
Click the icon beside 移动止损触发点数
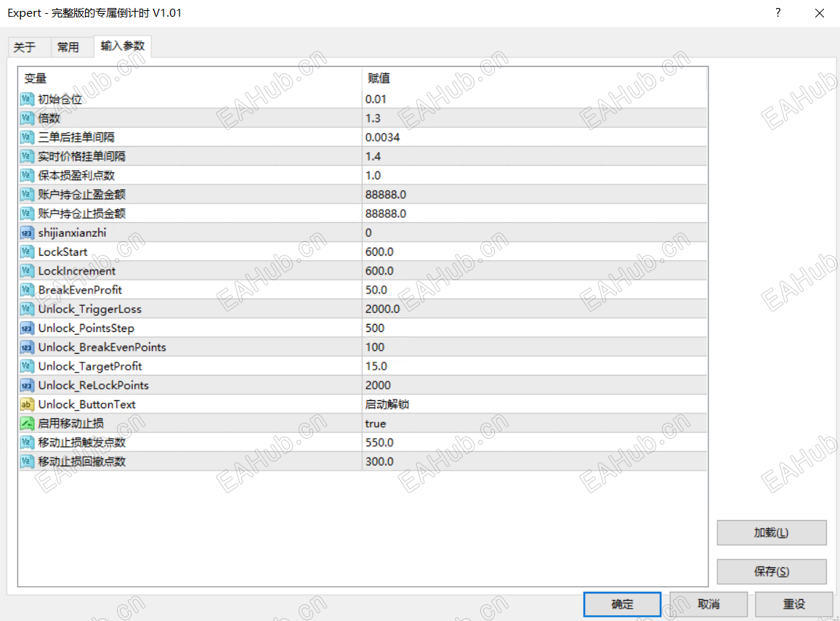[x=27, y=443]
